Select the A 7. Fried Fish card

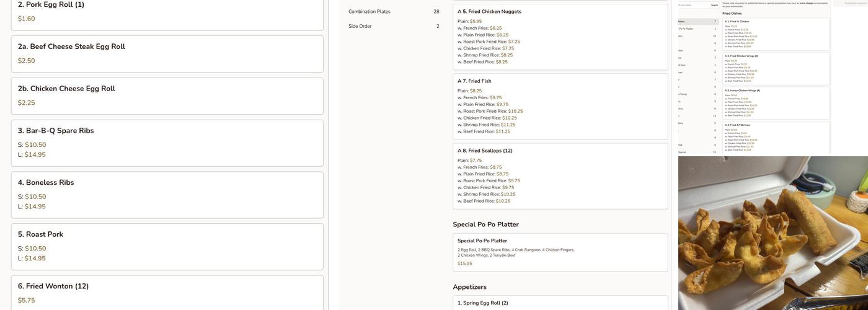[x=560, y=107]
